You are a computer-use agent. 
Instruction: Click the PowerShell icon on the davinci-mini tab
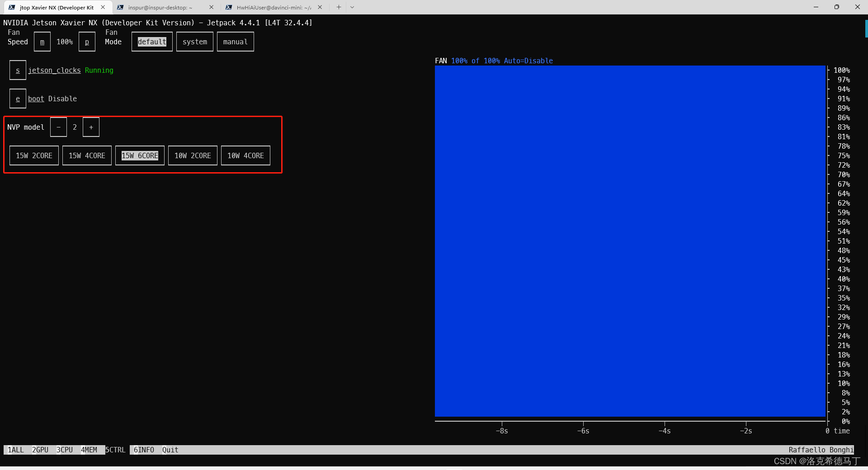point(229,7)
